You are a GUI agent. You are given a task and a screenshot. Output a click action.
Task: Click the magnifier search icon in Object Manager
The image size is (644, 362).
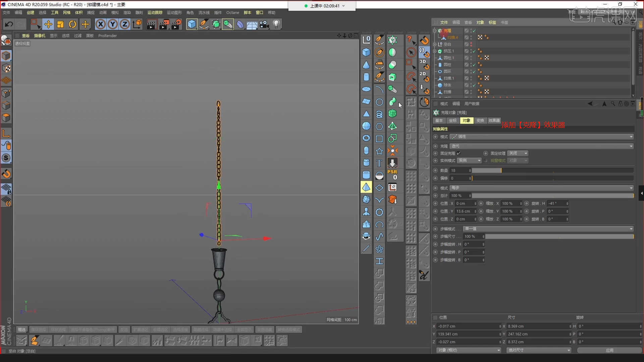pos(613,22)
